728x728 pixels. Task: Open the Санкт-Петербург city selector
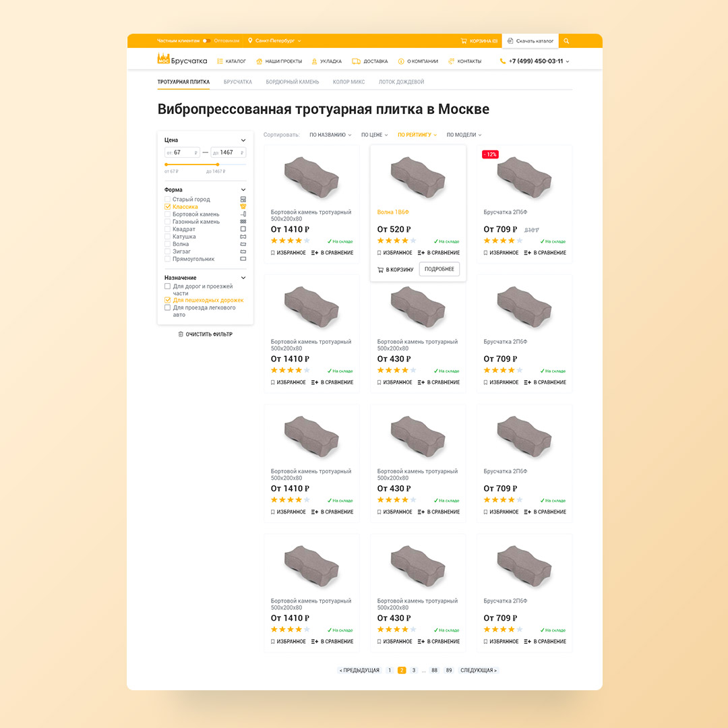(x=274, y=41)
